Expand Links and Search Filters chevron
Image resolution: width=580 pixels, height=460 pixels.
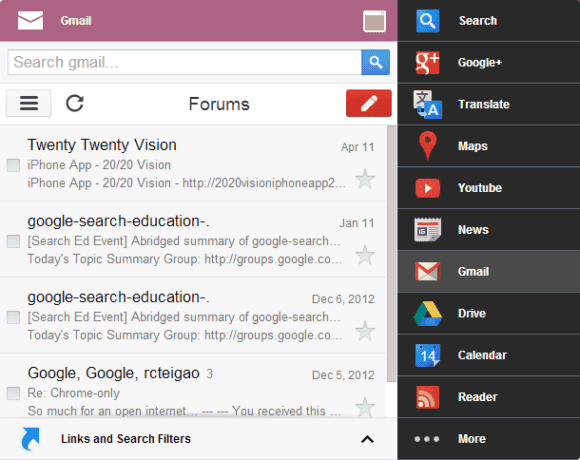pyautogui.click(x=367, y=439)
